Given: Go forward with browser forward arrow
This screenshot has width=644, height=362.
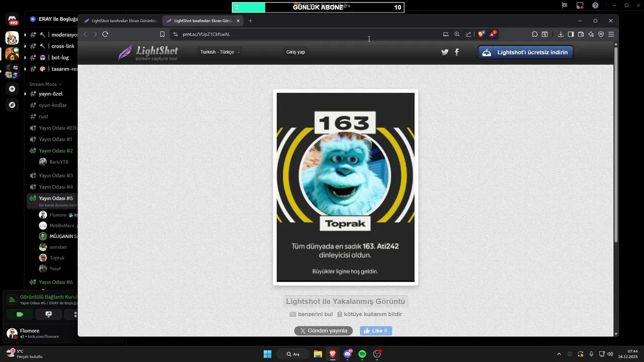Looking at the screenshot, I should click(x=95, y=34).
